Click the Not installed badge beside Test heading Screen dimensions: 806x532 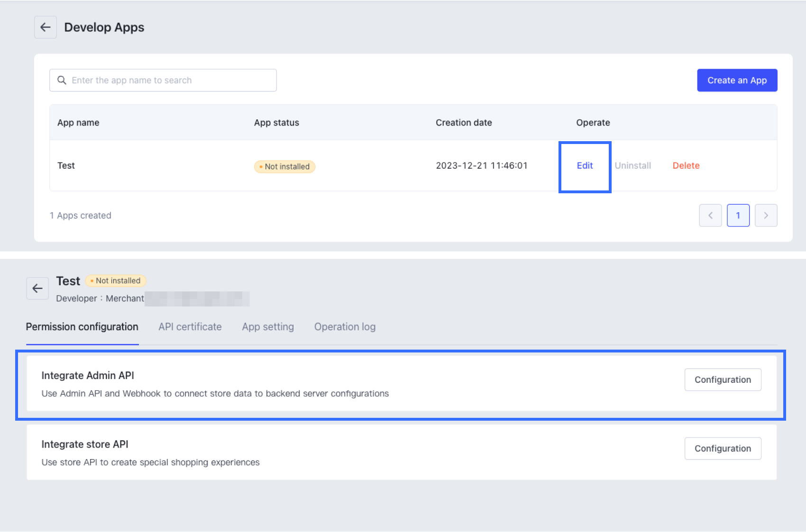[115, 280]
